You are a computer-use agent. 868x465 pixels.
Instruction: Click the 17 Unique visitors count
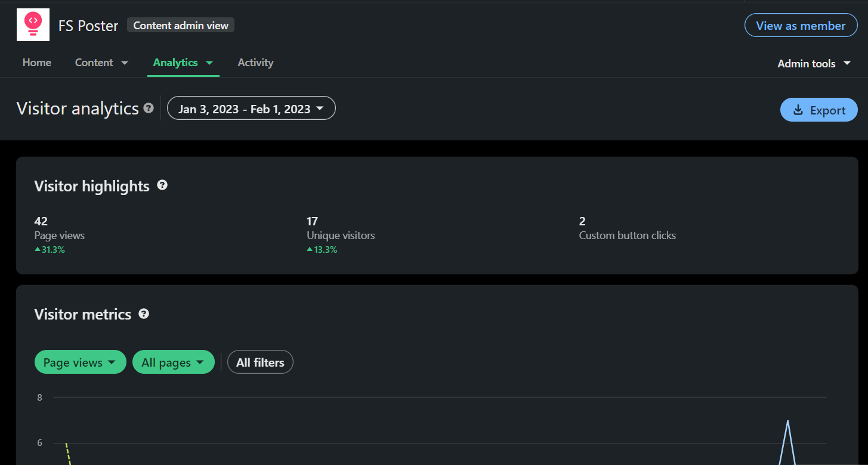pyautogui.click(x=313, y=221)
